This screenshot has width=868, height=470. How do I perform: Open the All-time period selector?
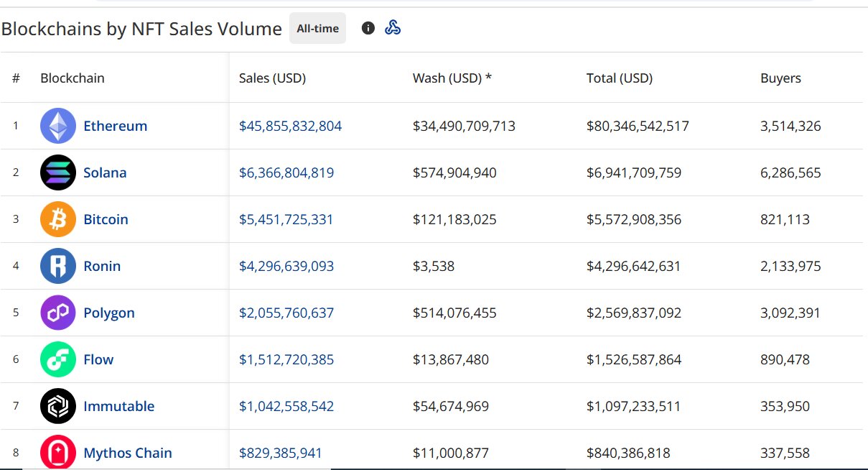click(x=317, y=28)
